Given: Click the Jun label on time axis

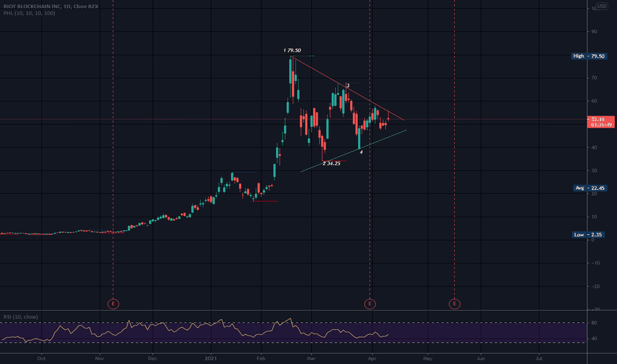Looking at the screenshot, I should (481, 359).
